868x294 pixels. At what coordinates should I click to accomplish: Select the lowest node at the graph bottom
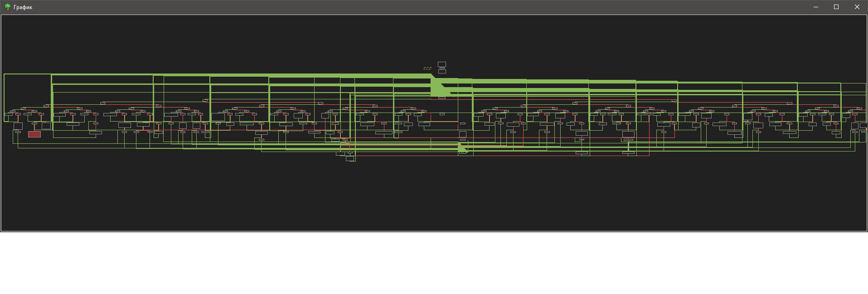pyautogui.click(x=350, y=159)
